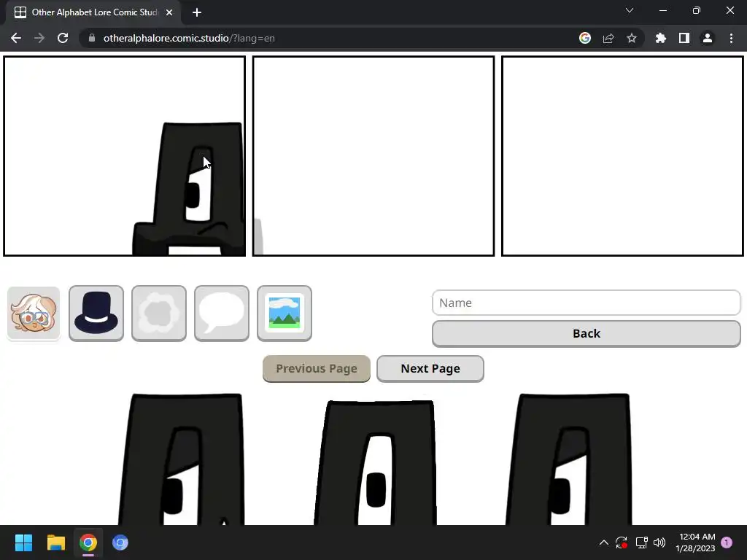Click the sync status tray icon
The width and height of the screenshot is (747, 560).
(x=622, y=542)
